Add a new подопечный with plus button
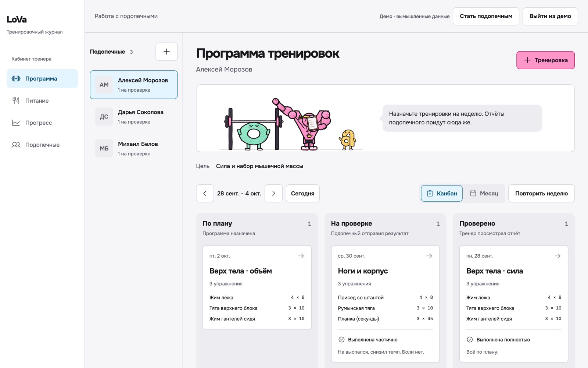Image resolution: width=588 pixels, height=368 pixels. 166,52
